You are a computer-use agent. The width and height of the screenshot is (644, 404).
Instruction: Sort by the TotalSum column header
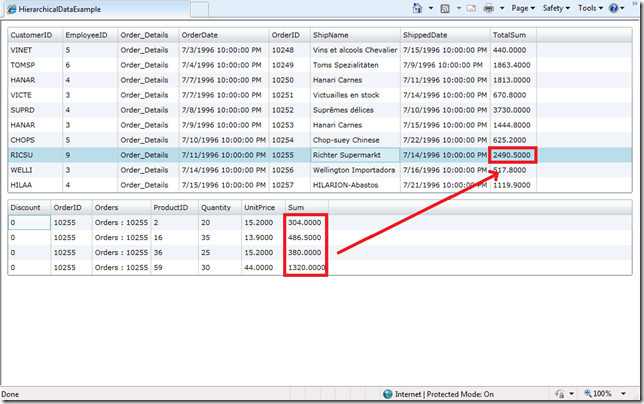[513, 34]
